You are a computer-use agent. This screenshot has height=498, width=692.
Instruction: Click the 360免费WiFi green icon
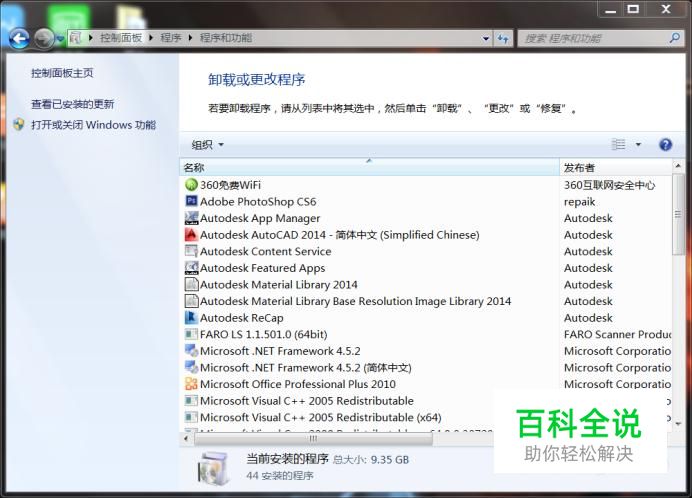click(x=191, y=185)
